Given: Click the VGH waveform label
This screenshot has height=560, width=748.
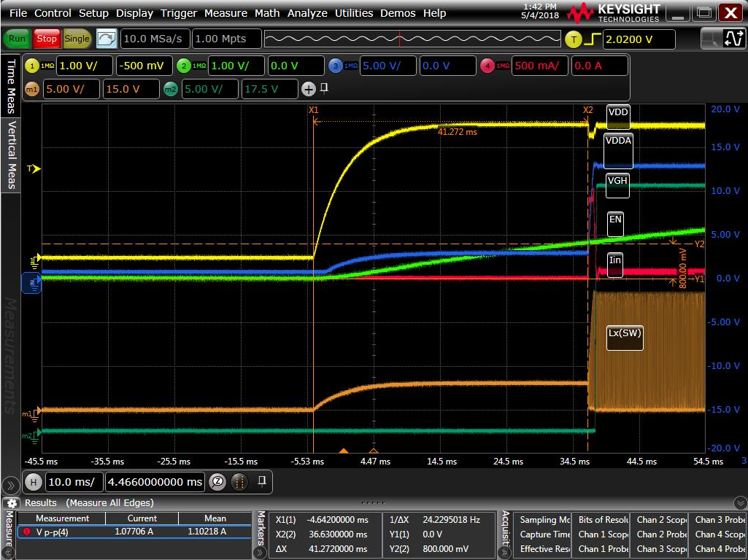Looking at the screenshot, I should [617, 185].
